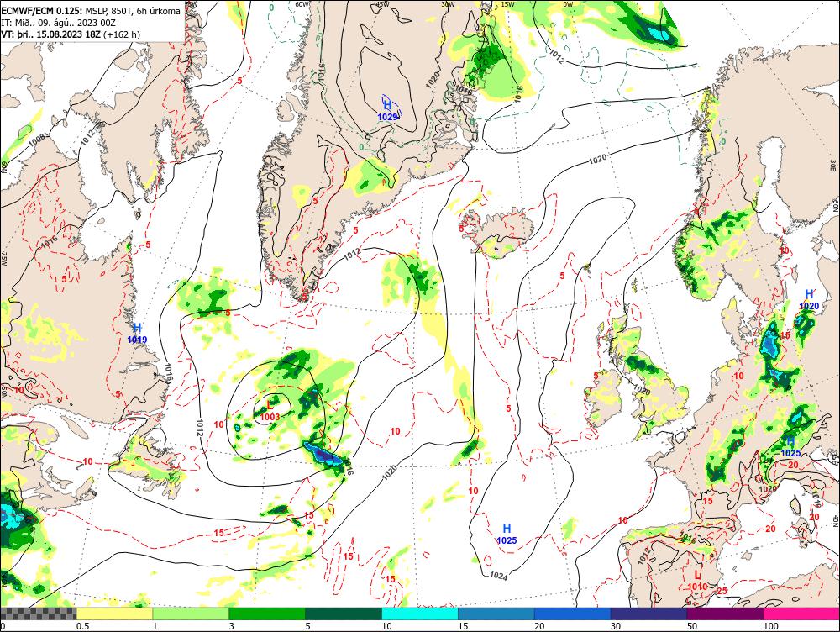Click the L 1003 low pressure marker

point(270,411)
